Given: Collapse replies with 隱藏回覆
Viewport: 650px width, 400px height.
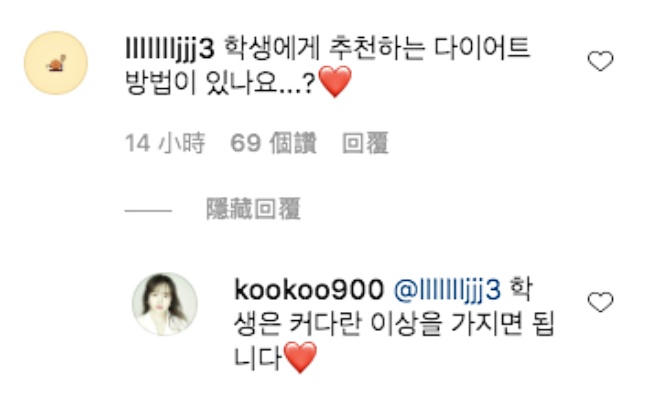Looking at the screenshot, I should pos(253,208).
